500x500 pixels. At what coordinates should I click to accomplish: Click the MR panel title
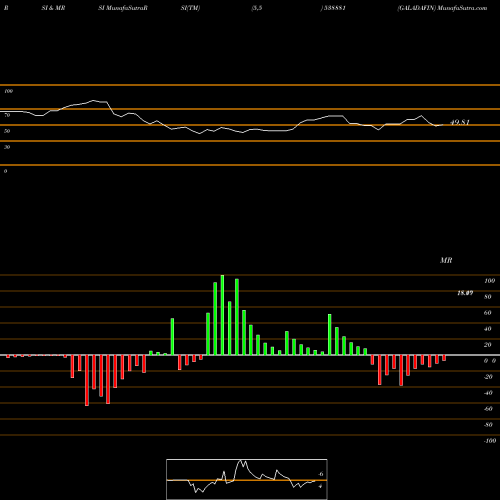446,260
